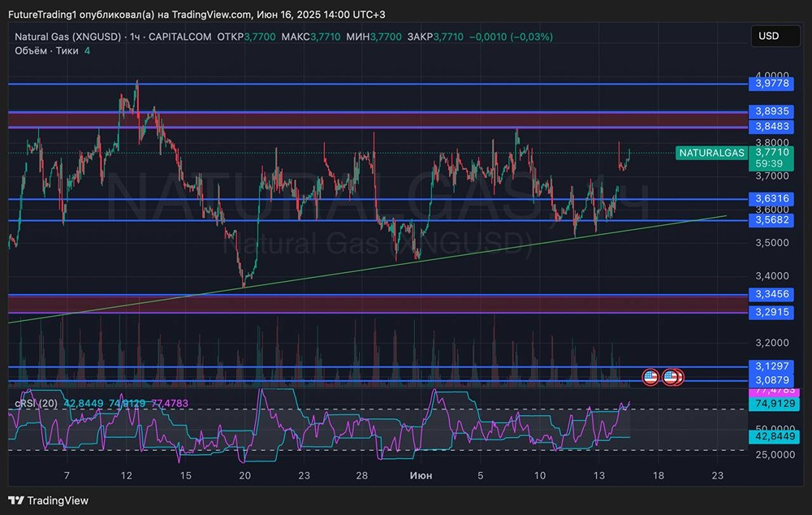Click the 3,8935 resistance level label

coord(771,111)
